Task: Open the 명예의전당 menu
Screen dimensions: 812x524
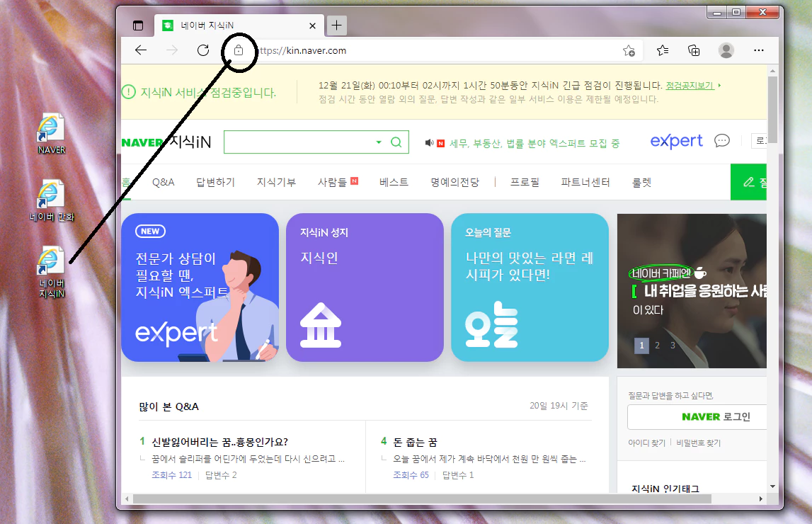Action: (x=454, y=182)
